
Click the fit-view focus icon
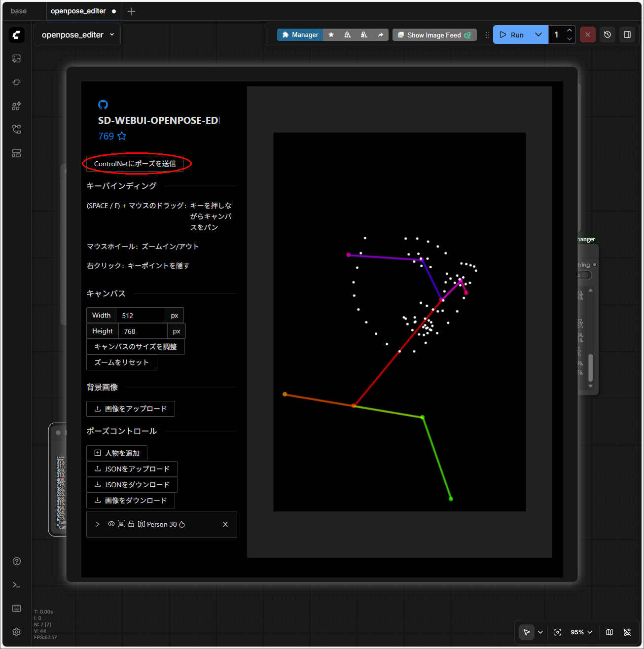click(558, 632)
